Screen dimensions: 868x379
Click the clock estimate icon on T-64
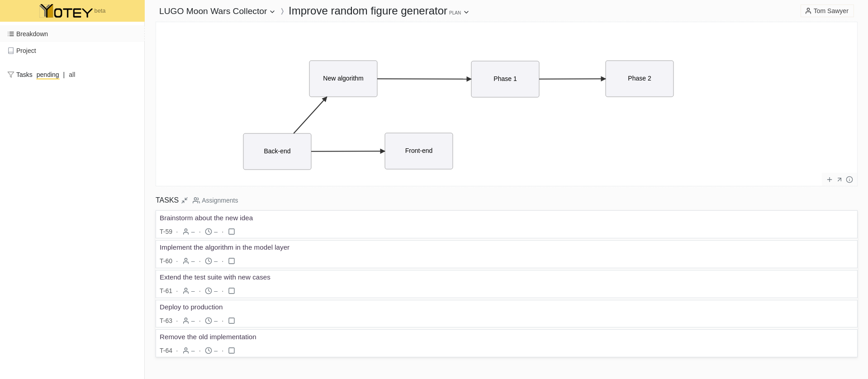point(209,351)
